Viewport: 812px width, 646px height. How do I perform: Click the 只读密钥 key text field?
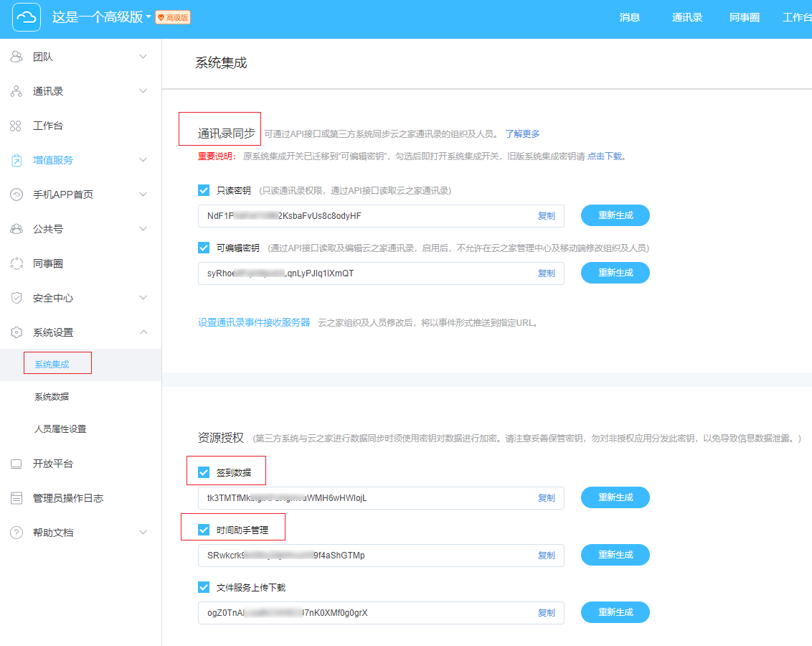(x=366, y=216)
